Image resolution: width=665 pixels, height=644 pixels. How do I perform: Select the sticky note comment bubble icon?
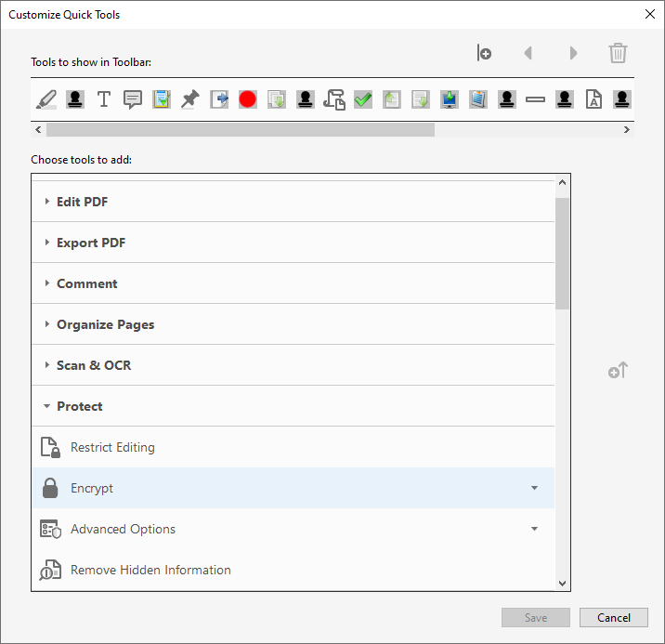(133, 99)
